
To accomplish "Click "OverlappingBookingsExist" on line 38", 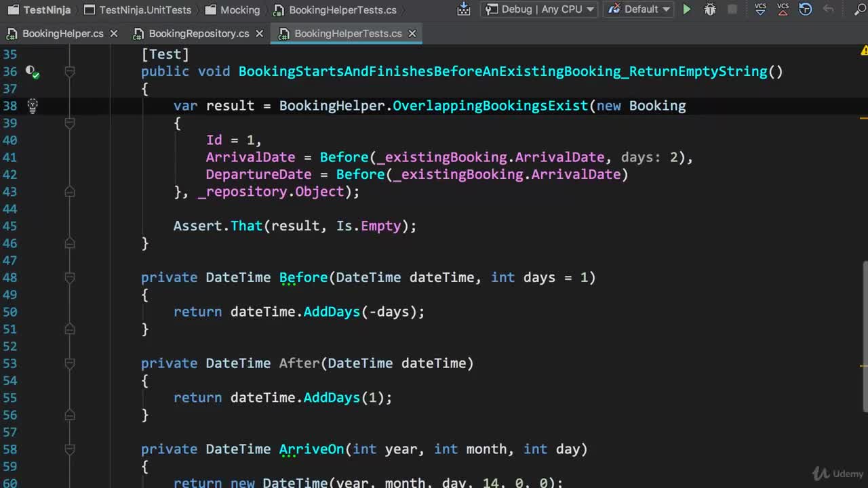I will tap(490, 105).
